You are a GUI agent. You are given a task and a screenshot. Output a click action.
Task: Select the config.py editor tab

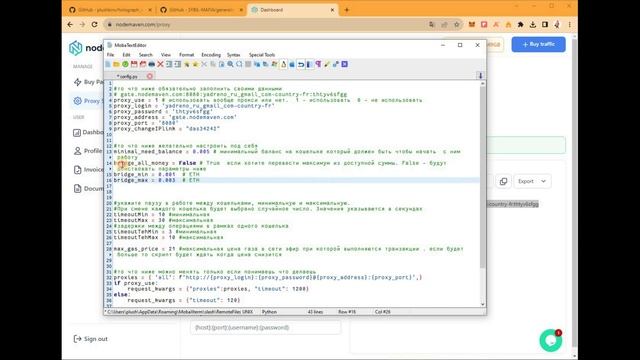click(128, 76)
